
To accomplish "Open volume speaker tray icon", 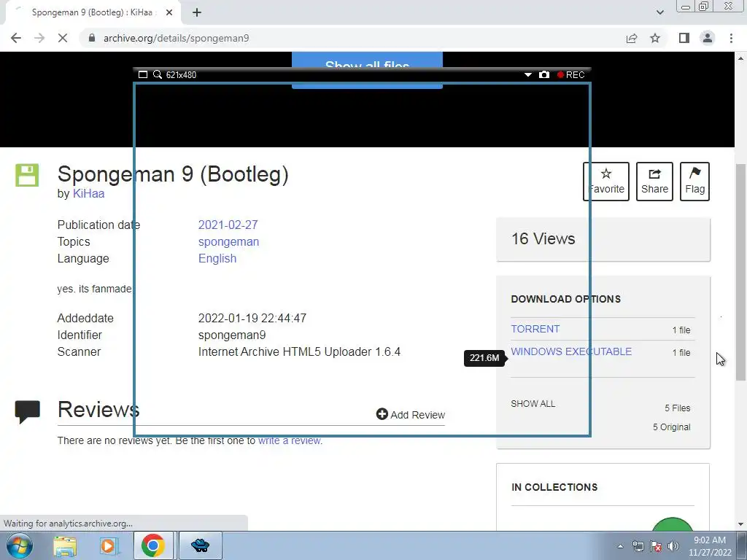I will [x=673, y=546].
